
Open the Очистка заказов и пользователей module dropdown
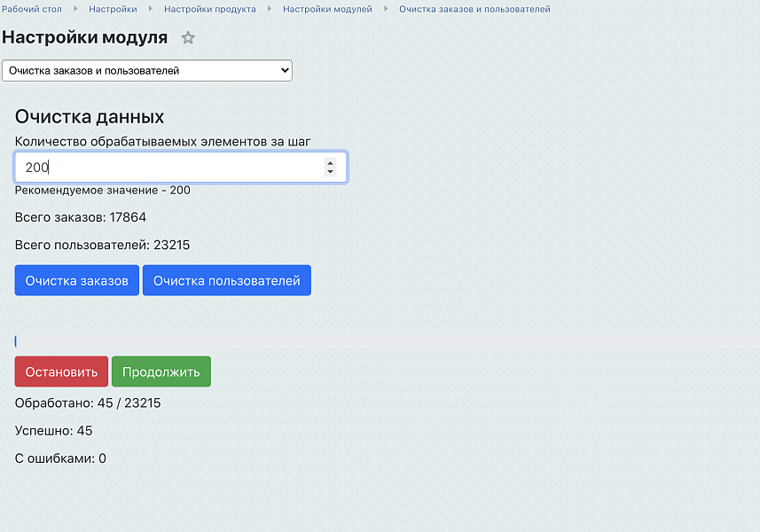pos(147,70)
